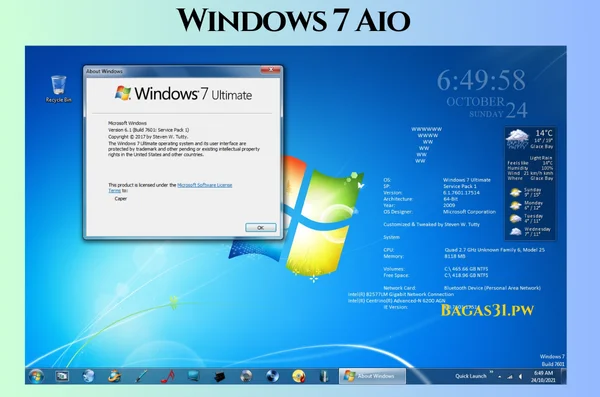
Task: Select Monday forecast in weather gadget
Action: (x=526, y=205)
